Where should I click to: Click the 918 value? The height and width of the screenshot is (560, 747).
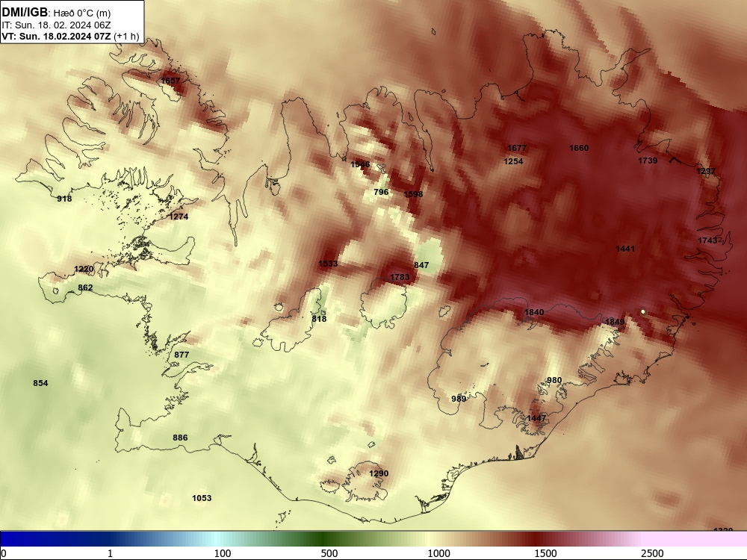tap(64, 199)
